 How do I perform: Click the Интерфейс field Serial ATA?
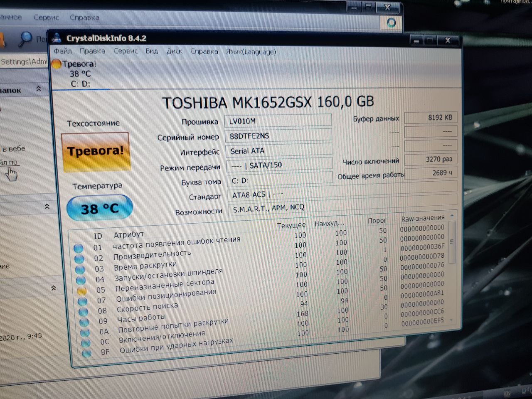point(279,150)
